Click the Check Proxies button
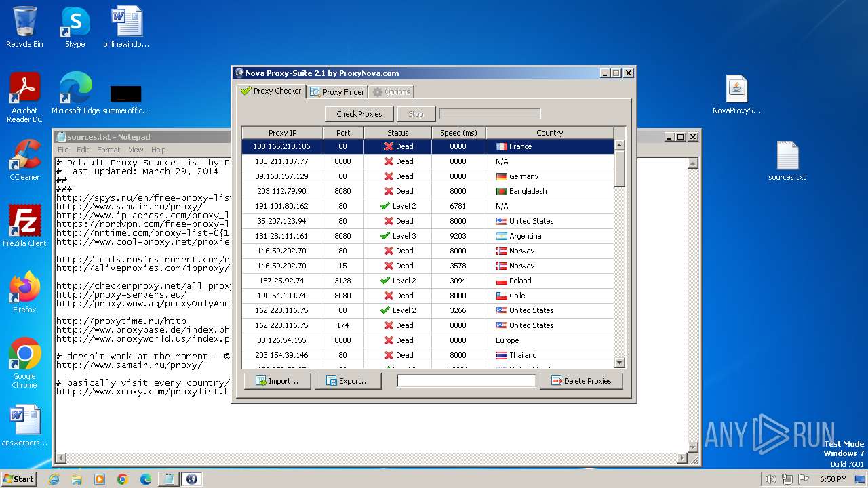 (359, 114)
